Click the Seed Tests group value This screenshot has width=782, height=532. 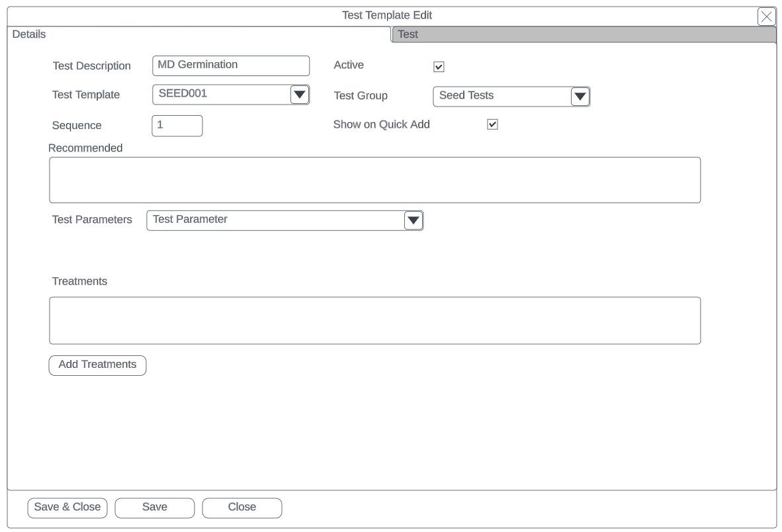coord(466,95)
